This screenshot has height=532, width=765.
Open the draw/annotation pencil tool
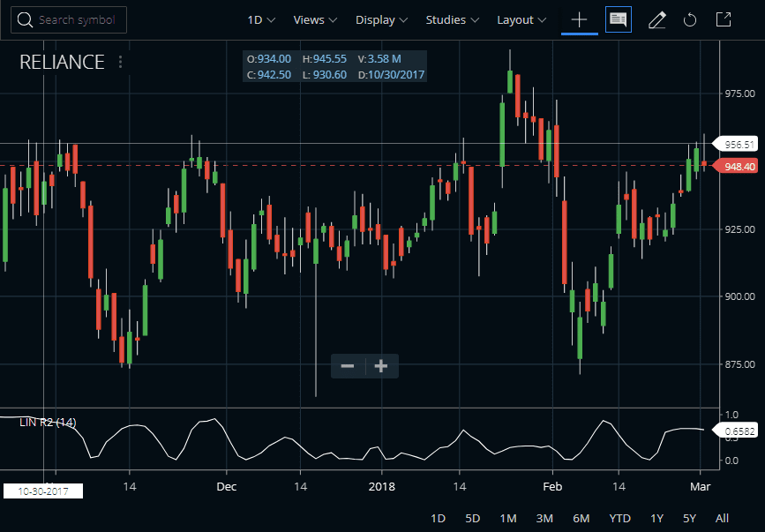(657, 19)
